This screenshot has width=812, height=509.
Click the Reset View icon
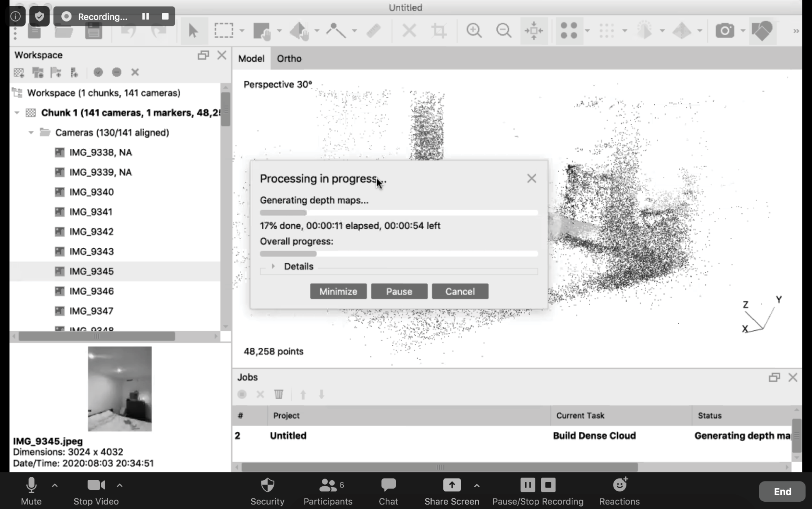pos(534,30)
